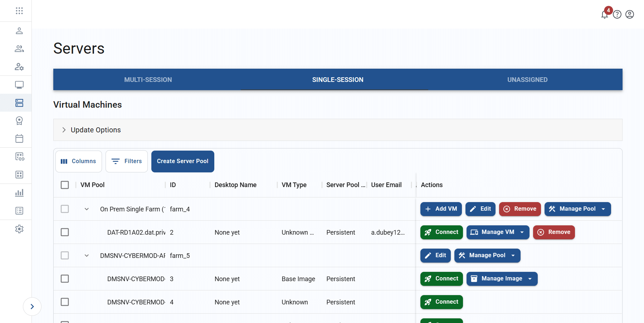Screen dimensions: 644x323
Task: Open the settings gear in sidebar
Action: (x=19, y=229)
